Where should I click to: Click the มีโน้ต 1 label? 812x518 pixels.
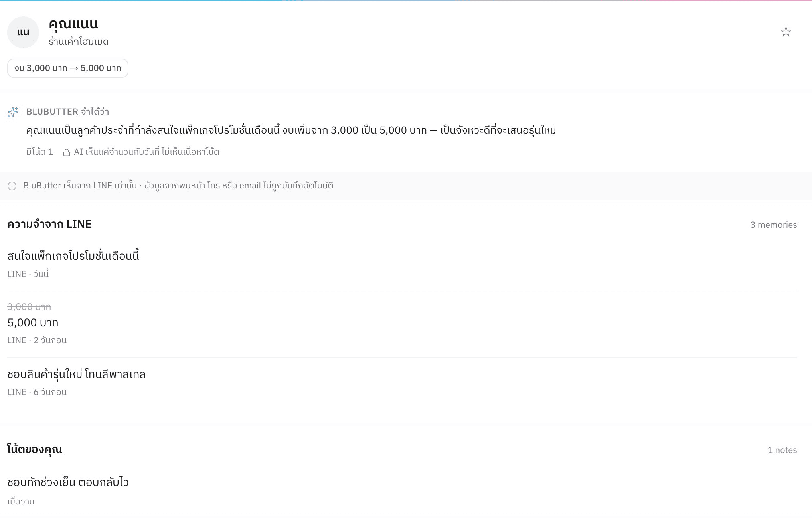tap(40, 152)
